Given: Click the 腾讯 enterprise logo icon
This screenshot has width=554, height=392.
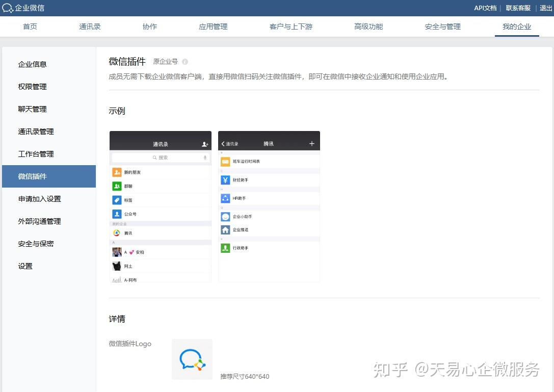Looking at the screenshot, I should (x=117, y=233).
